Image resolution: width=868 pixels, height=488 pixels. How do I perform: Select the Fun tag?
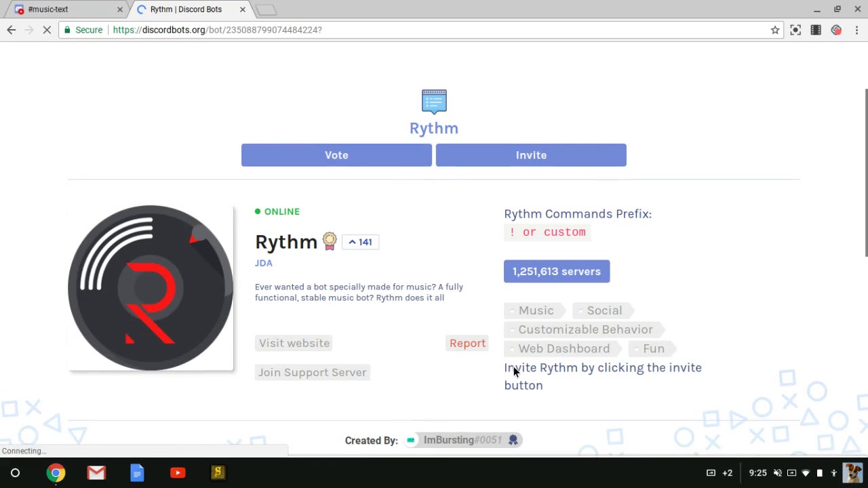(652, 348)
